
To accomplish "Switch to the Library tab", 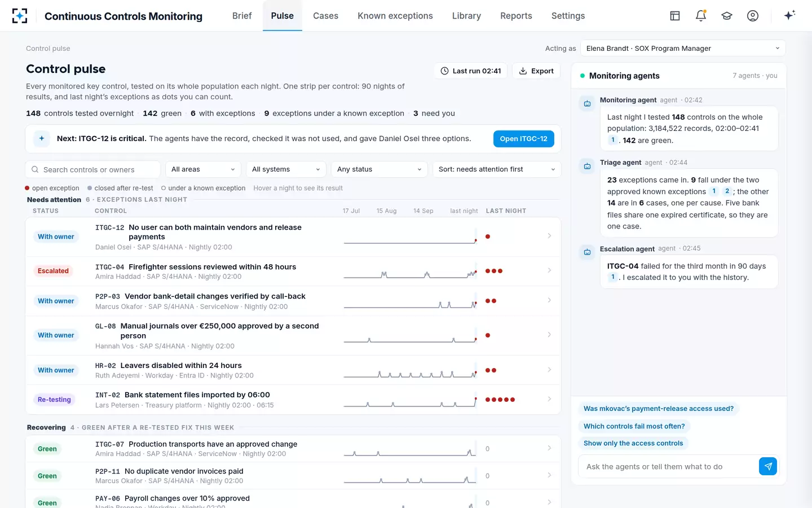I will [466, 16].
